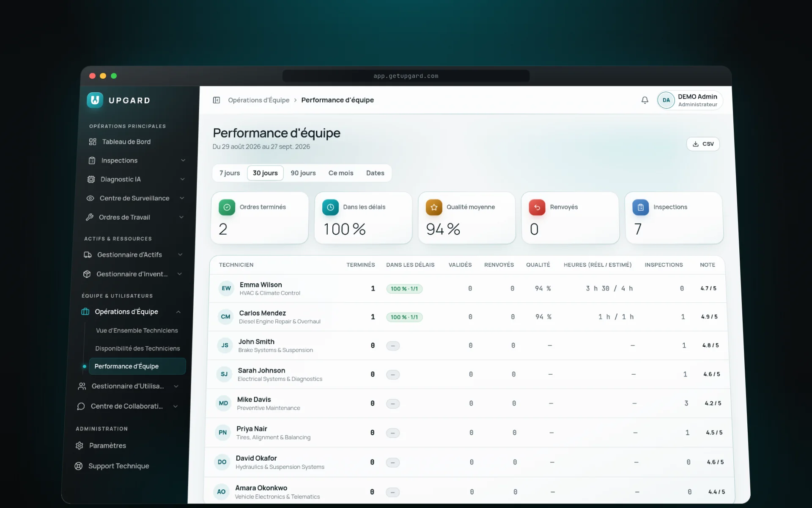
Task: Click the CM avatar for Carlos Mendez
Action: point(225,317)
